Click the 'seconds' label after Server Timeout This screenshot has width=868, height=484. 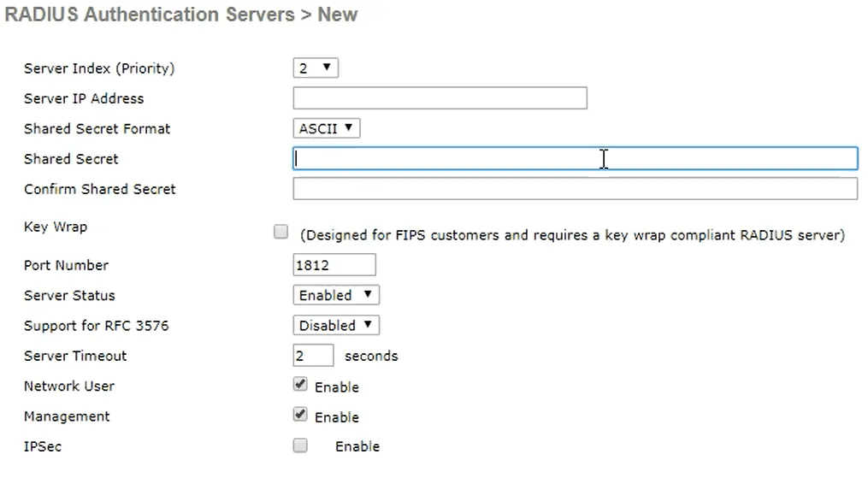pos(371,356)
